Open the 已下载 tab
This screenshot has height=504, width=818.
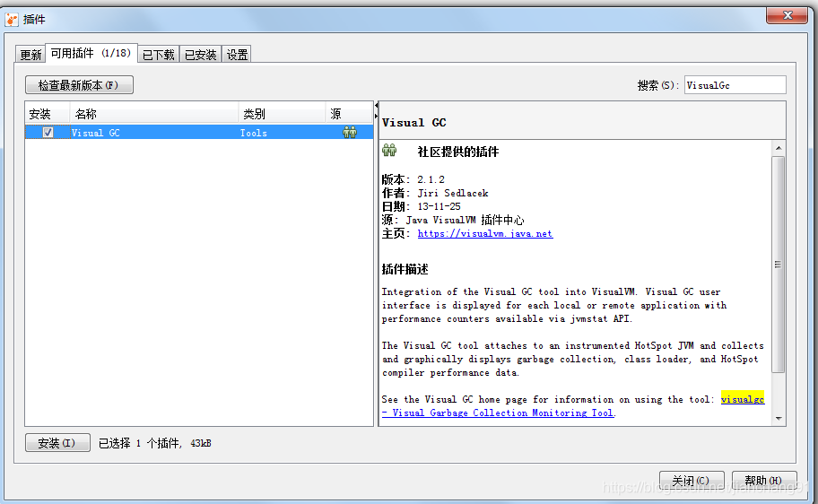coord(159,55)
